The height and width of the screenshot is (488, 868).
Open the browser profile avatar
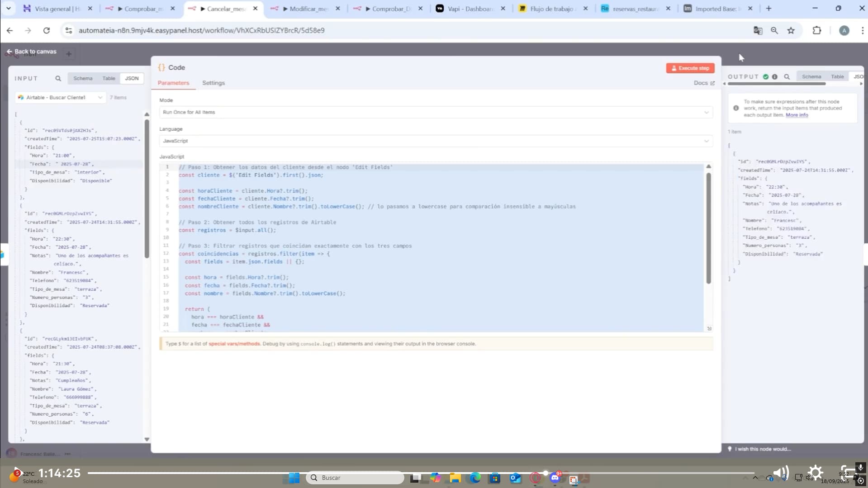pyautogui.click(x=844, y=30)
